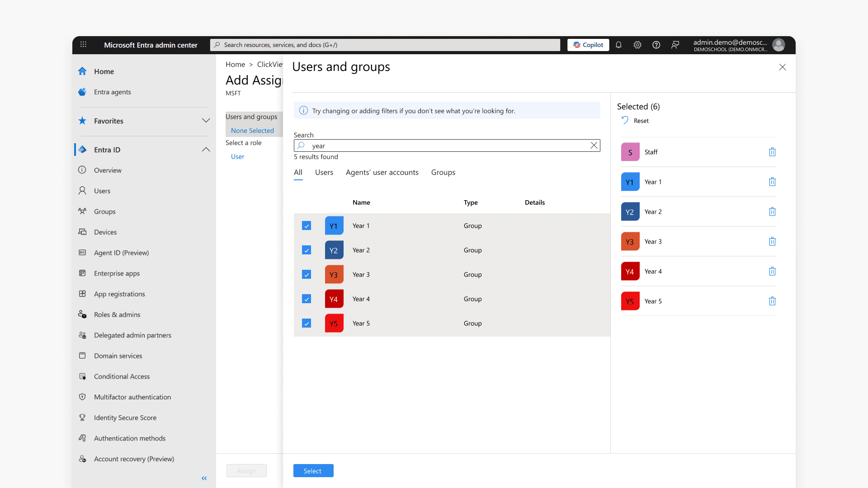This screenshot has height=488, width=868.
Task: Click the admin account avatar
Action: point(778,45)
